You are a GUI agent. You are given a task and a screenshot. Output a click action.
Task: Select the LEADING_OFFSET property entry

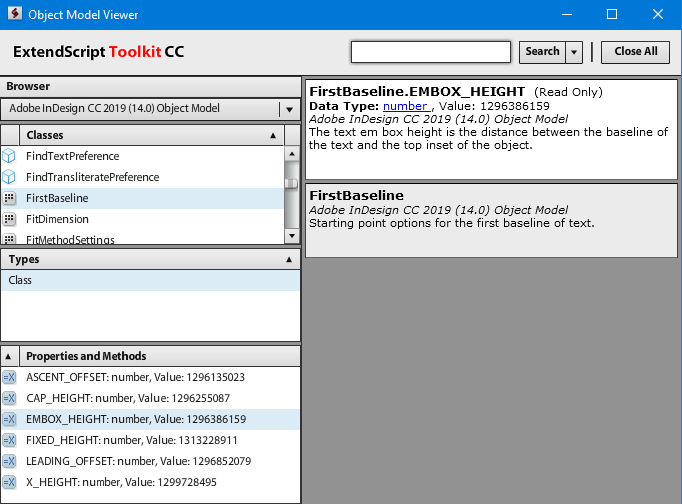(138, 461)
